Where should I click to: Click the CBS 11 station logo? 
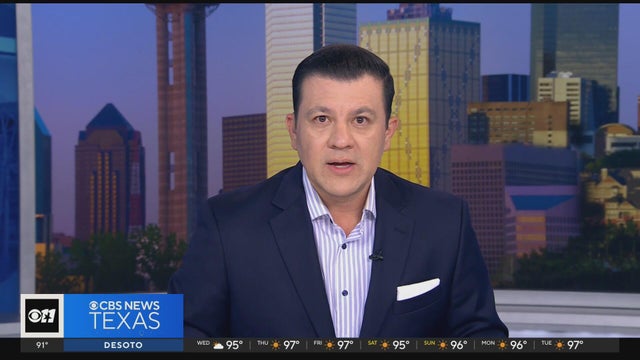click(x=42, y=316)
